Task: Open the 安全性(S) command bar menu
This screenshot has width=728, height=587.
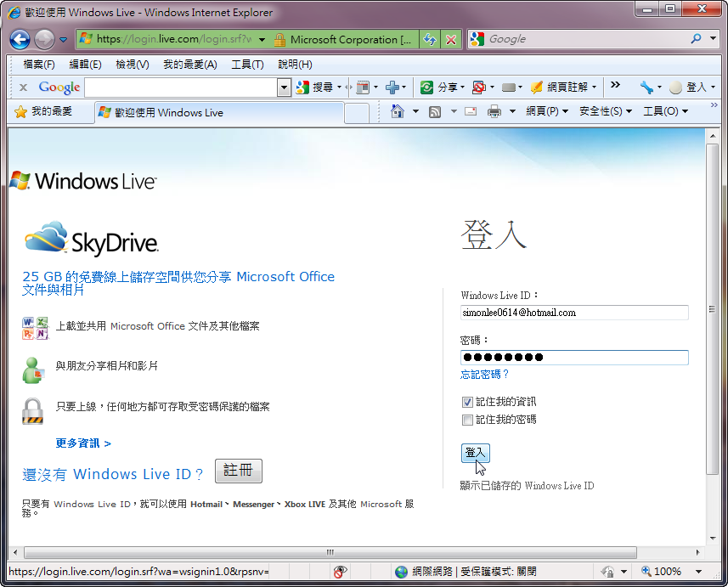Action: tap(606, 111)
